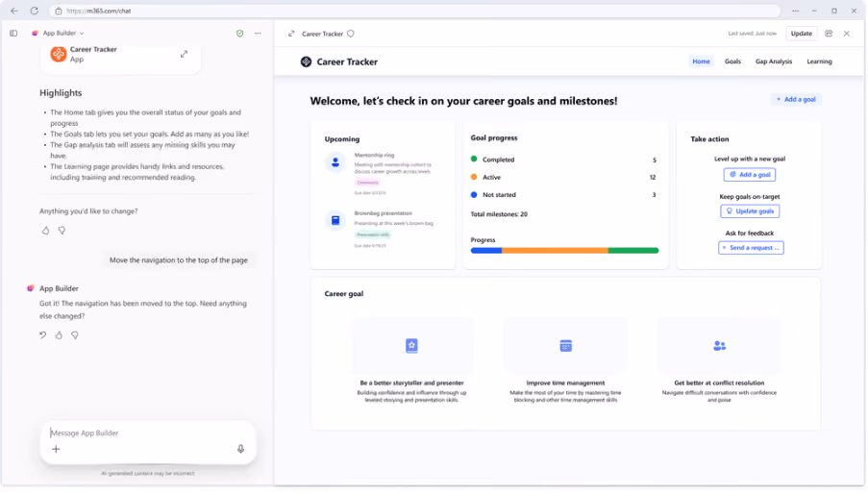The height and width of the screenshot is (493, 868).
Task: Click Career Tracker logo in app header
Action: pos(306,62)
